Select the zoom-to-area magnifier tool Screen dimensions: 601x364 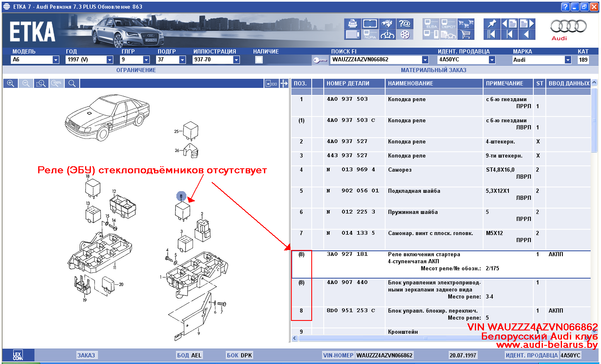tap(41, 83)
